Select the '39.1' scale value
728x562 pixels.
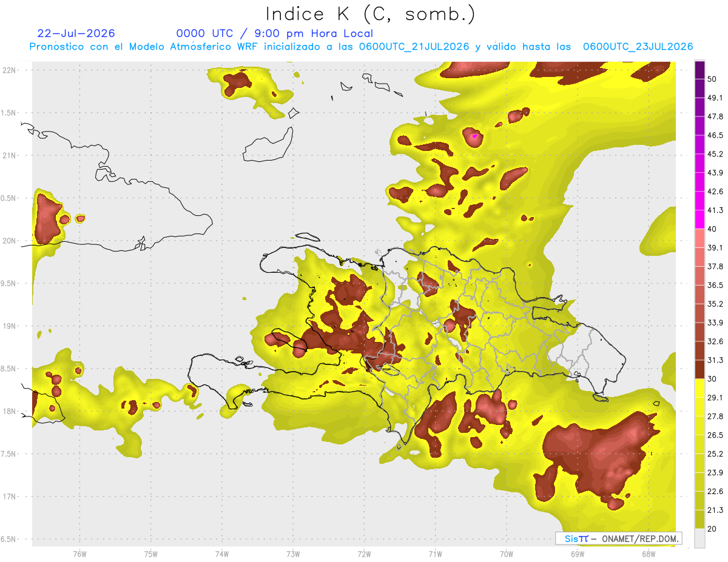click(715, 248)
